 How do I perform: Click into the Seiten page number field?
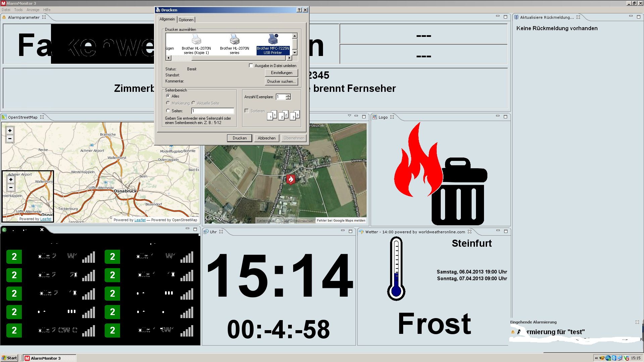tap(212, 111)
